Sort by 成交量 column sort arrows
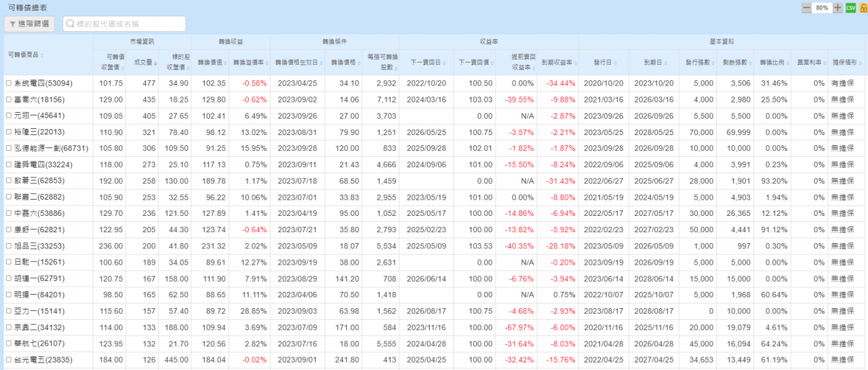This screenshot has width=868, height=370. 155,62
